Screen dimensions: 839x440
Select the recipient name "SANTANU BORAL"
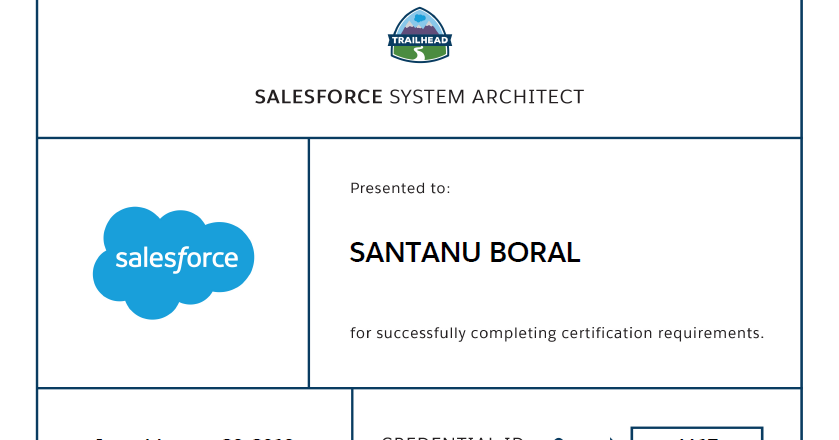click(465, 253)
